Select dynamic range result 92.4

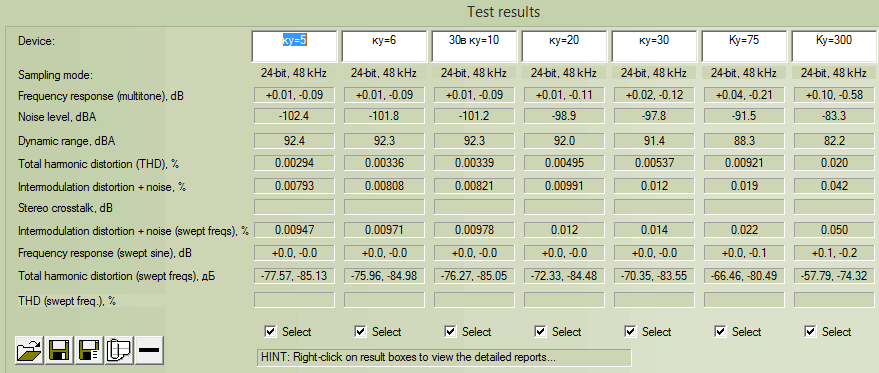click(294, 141)
